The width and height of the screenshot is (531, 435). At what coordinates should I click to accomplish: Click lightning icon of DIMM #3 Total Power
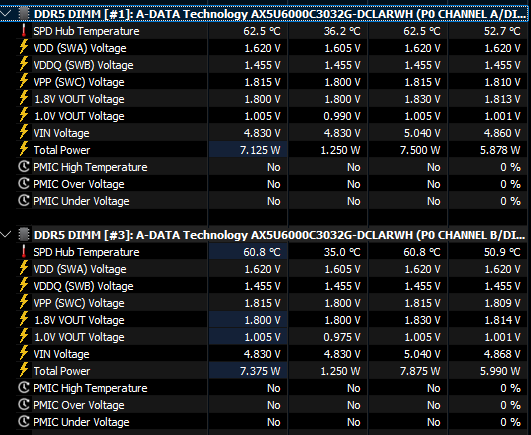(24, 370)
